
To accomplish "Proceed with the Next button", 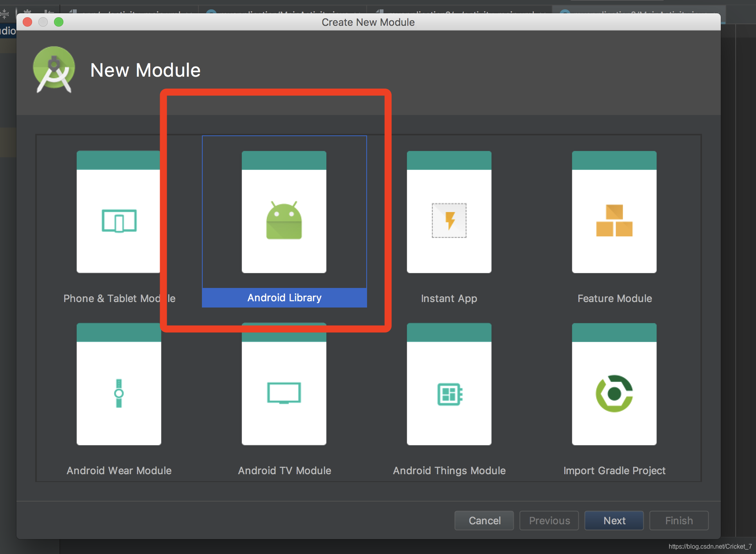I will (x=614, y=520).
